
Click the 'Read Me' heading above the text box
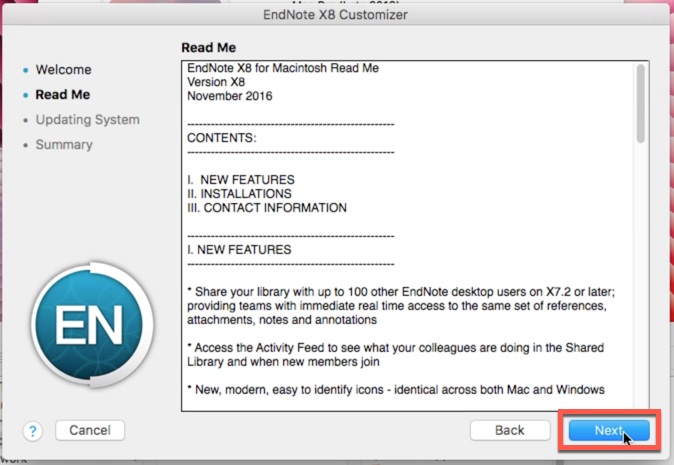click(x=208, y=47)
